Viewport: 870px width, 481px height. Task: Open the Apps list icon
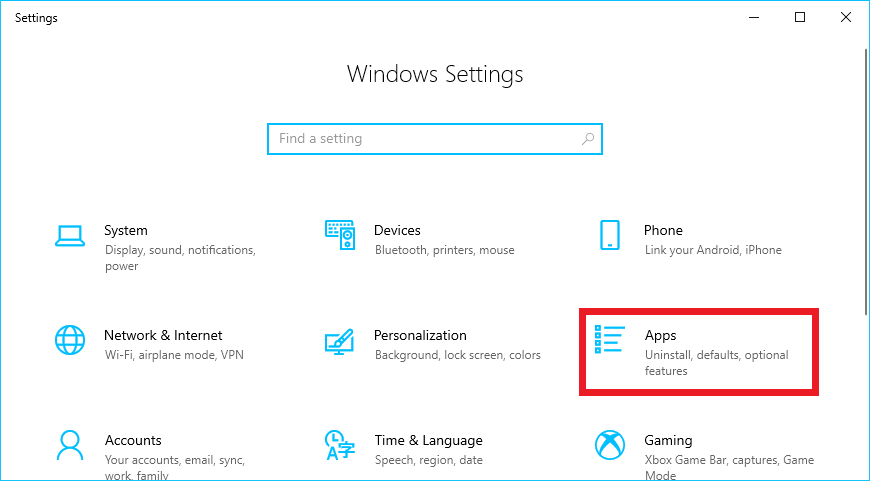tap(610, 340)
